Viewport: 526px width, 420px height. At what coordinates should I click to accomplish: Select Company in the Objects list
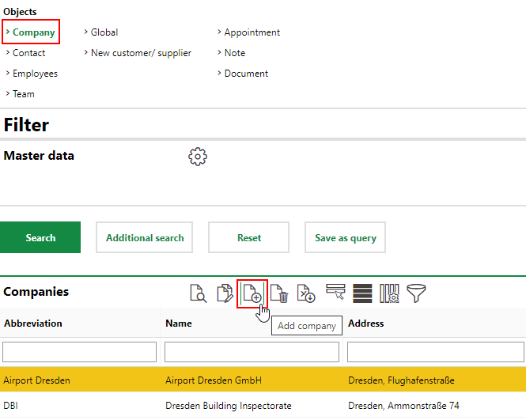click(33, 32)
